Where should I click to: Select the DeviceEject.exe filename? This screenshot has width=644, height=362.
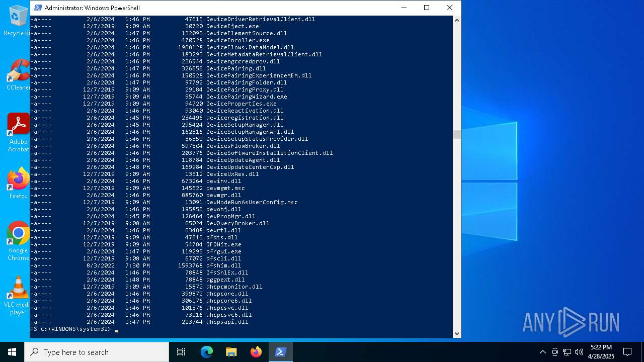click(x=232, y=26)
